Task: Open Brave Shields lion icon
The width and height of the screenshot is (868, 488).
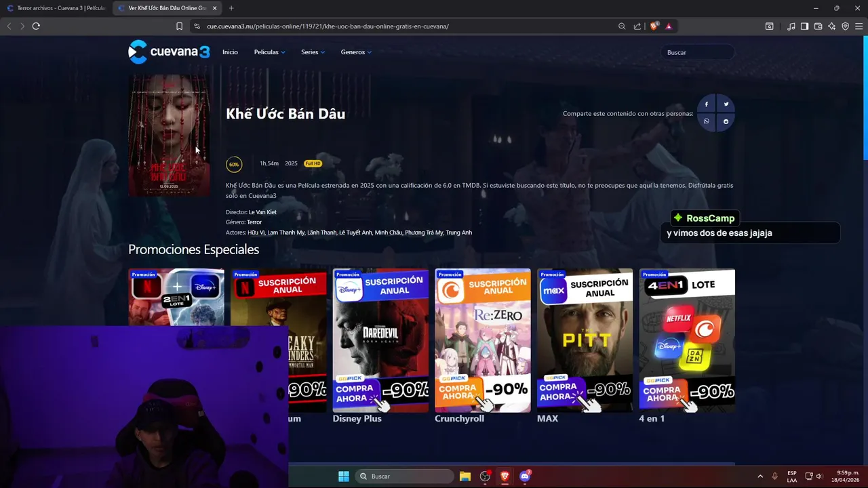Action: 654,26
